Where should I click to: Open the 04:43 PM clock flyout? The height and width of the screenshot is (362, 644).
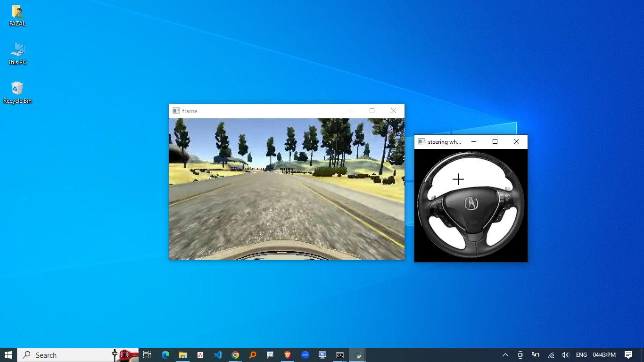coord(604,355)
